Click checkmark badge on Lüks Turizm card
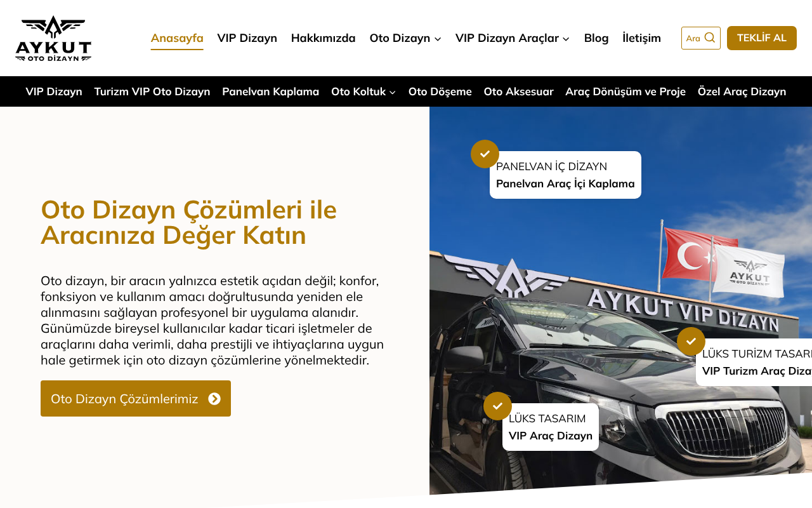This screenshot has width=812, height=508. (x=691, y=341)
